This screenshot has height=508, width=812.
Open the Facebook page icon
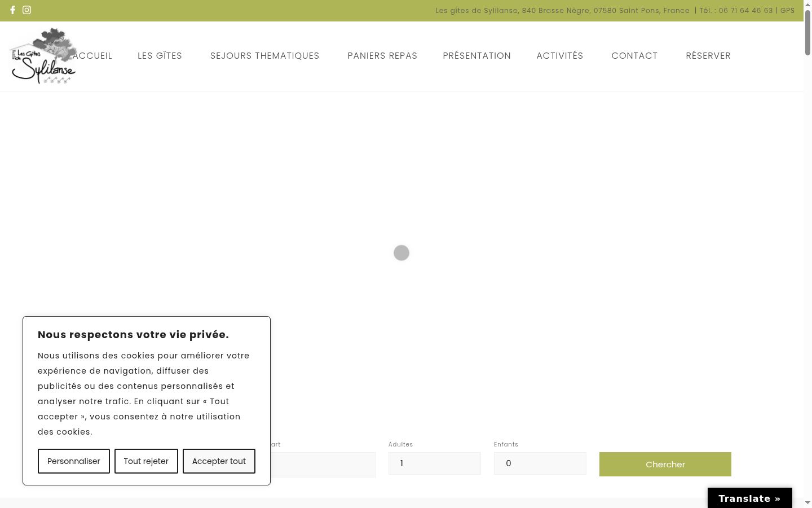coord(12,10)
